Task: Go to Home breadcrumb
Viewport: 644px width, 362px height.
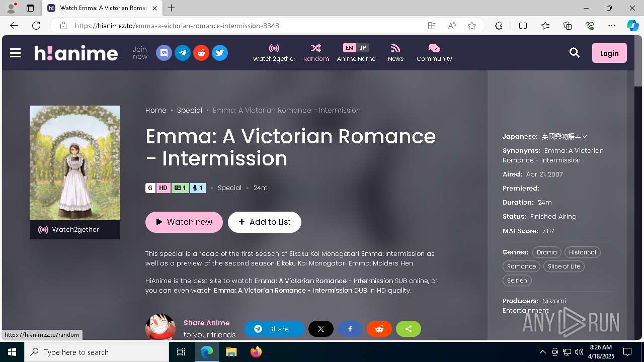Action: click(156, 110)
